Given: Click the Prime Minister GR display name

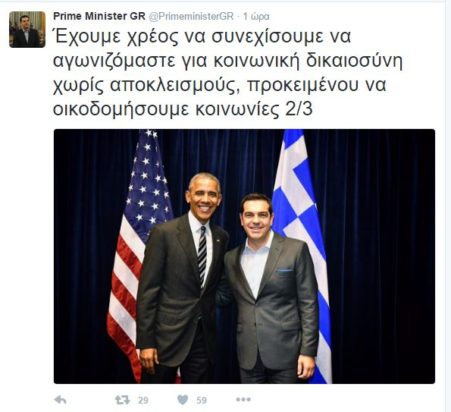Looking at the screenshot, I should [x=99, y=16].
